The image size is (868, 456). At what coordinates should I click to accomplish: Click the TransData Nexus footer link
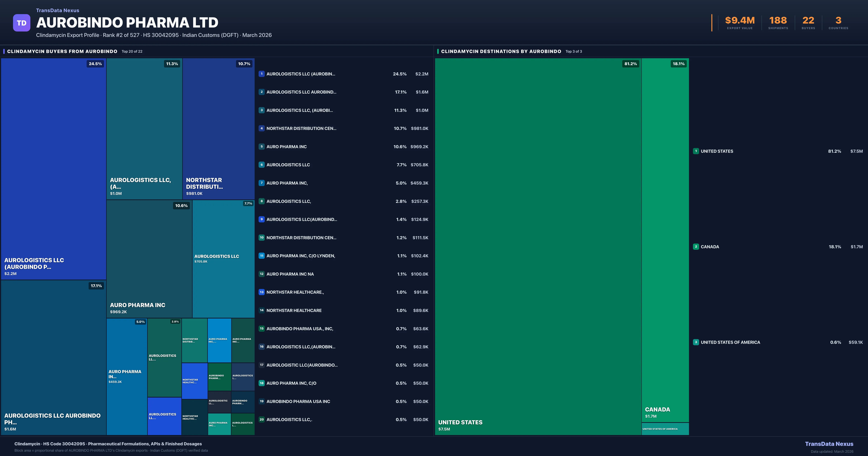(829, 444)
